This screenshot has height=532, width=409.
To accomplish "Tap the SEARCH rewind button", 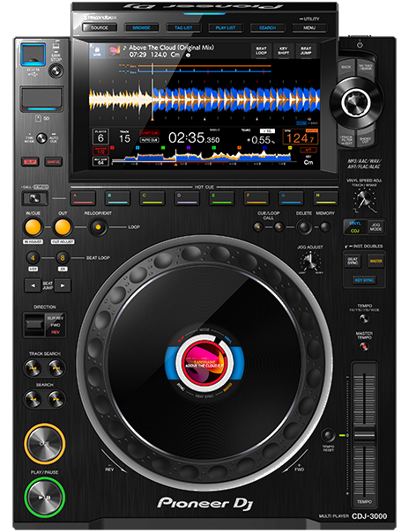I will point(33,399).
